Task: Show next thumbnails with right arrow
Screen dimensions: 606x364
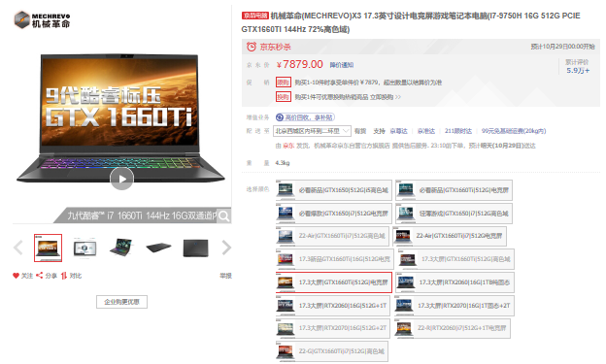Action: coord(226,248)
